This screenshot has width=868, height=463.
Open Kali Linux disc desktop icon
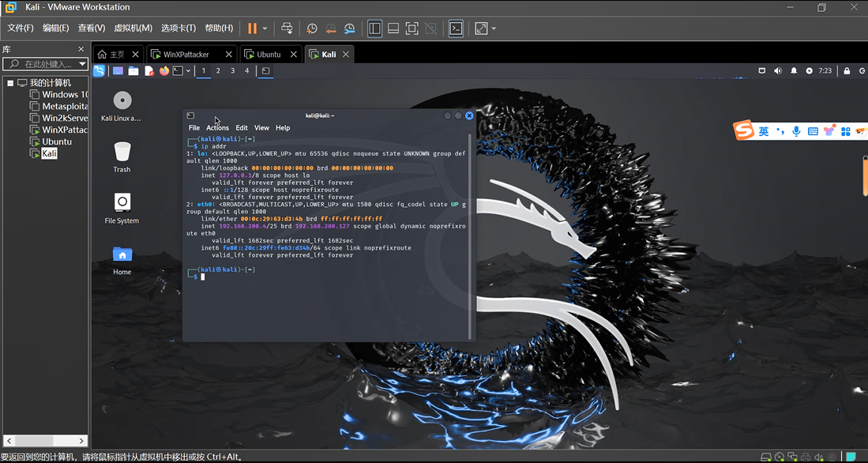pos(122,107)
